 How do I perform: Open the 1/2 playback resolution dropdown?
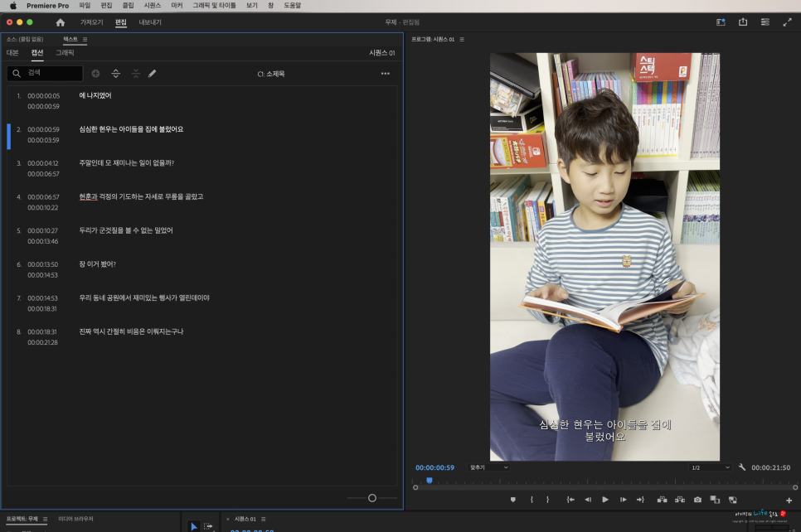tap(710, 467)
